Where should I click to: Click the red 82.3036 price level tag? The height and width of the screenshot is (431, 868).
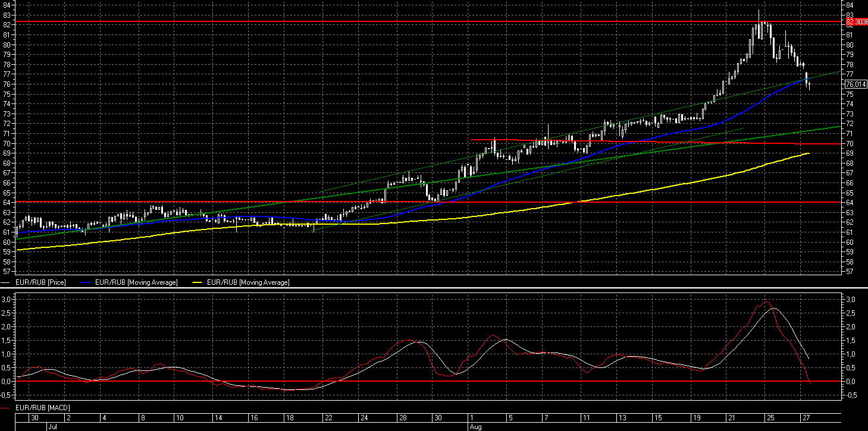click(x=857, y=22)
